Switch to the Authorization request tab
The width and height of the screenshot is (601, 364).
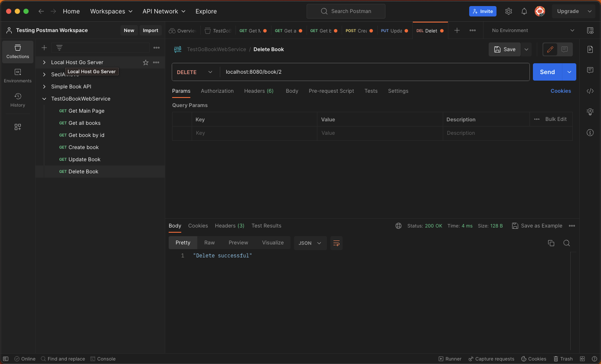217,91
